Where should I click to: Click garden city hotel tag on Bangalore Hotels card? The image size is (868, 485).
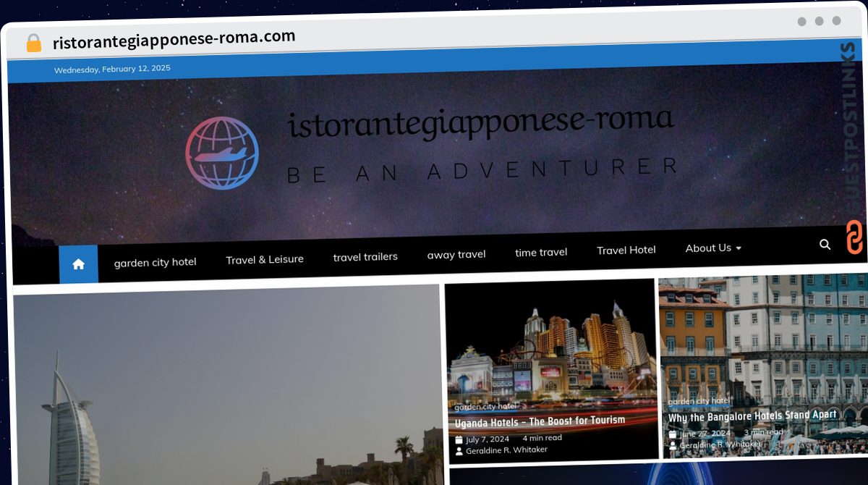click(x=699, y=400)
